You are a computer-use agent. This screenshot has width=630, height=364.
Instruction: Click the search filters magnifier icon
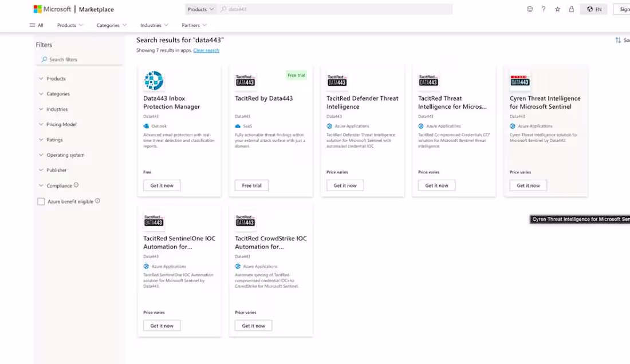(44, 59)
